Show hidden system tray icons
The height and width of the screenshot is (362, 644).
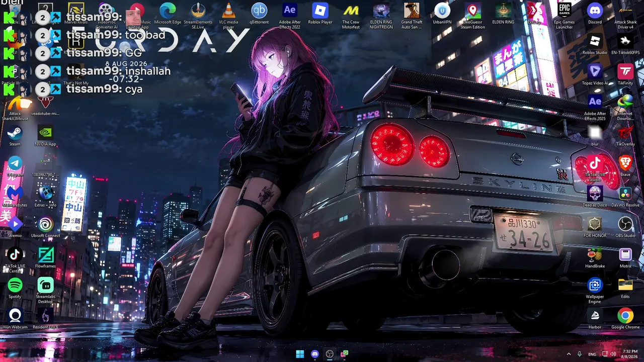pos(569,354)
